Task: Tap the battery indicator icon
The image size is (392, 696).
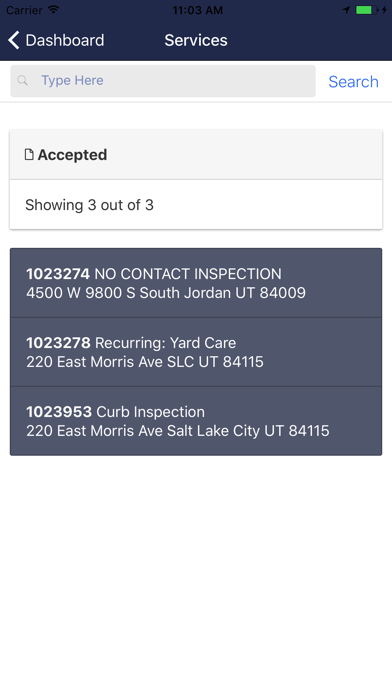Action: click(367, 10)
